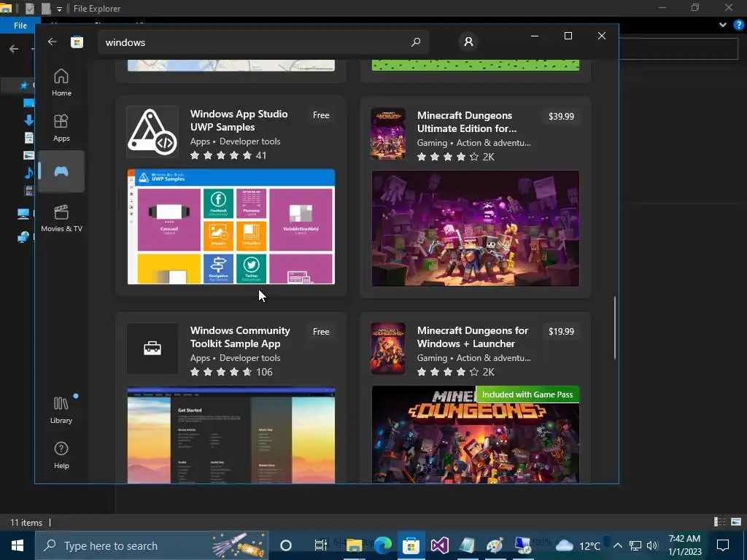Select Quick access star in File Explorer
Screen dimensions: 747x560
(24, 85)
